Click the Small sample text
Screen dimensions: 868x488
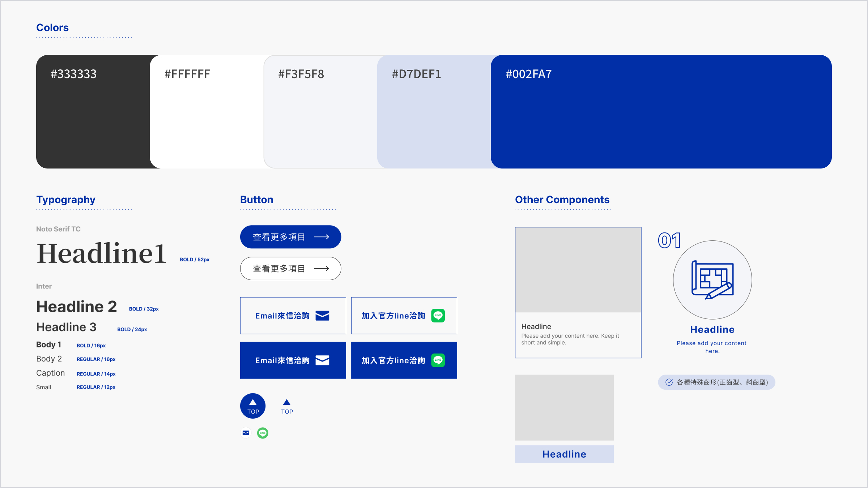click(x=43, y=387)
